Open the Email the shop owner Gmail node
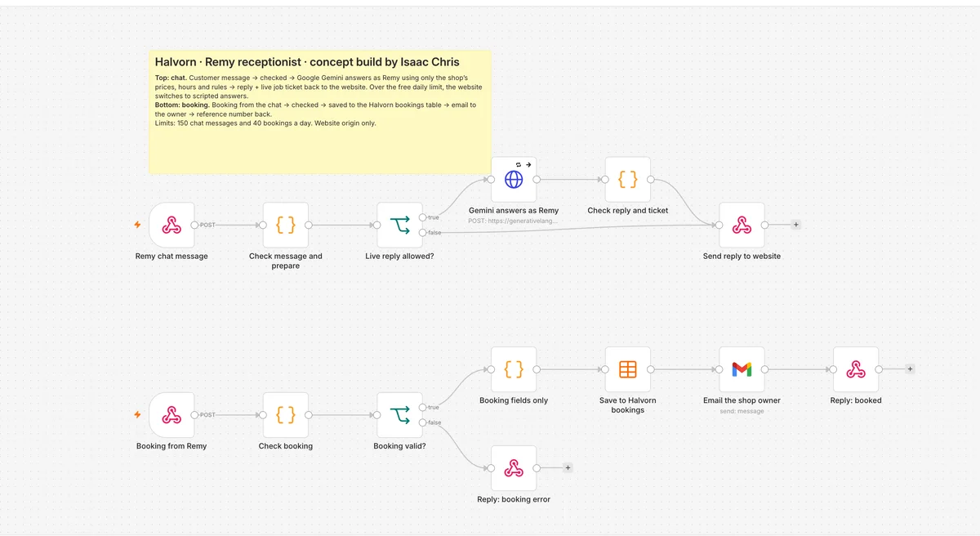Image resolution: width=980 pixels, height=536 pixels. point(742,369)
